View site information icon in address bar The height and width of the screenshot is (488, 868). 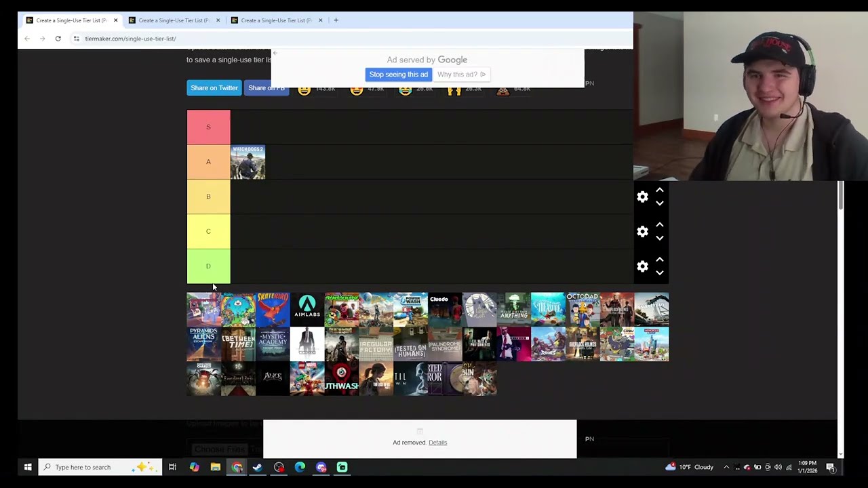point(76,39)
